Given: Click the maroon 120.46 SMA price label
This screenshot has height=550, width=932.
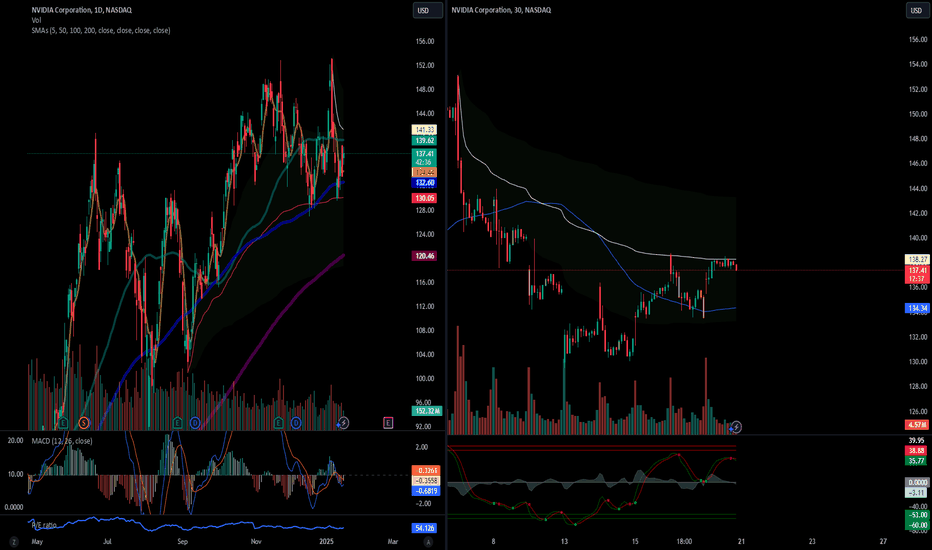Looking at the screenshot, I should [424, 256].
